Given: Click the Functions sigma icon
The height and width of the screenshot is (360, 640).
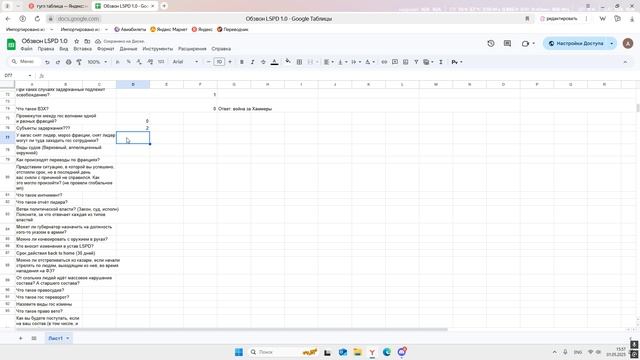Looking at the screenshot, I should pyautogui.click(x=441, y=62).
